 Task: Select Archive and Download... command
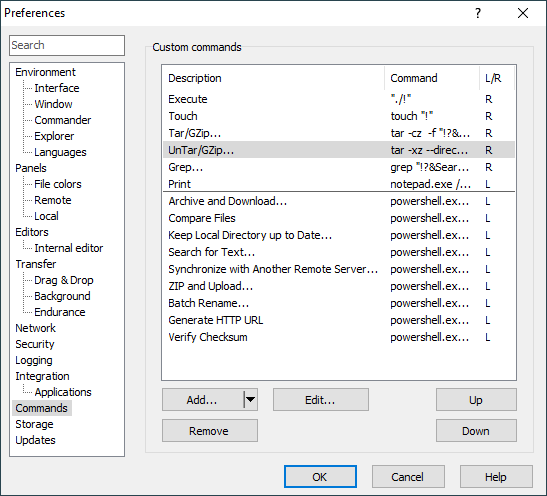click(x=339, y=201)
